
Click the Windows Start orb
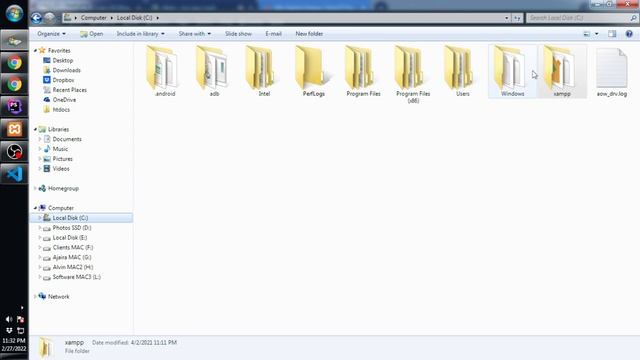[14, 13]
